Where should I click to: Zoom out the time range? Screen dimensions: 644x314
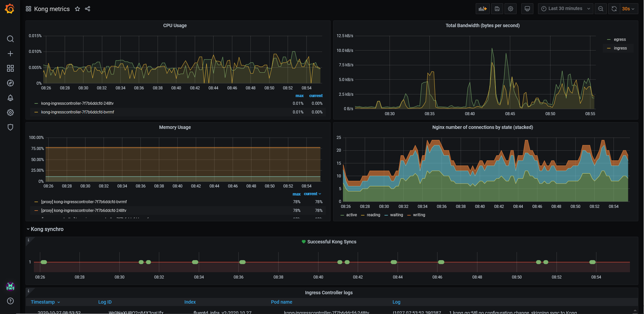tap(601, 9)
